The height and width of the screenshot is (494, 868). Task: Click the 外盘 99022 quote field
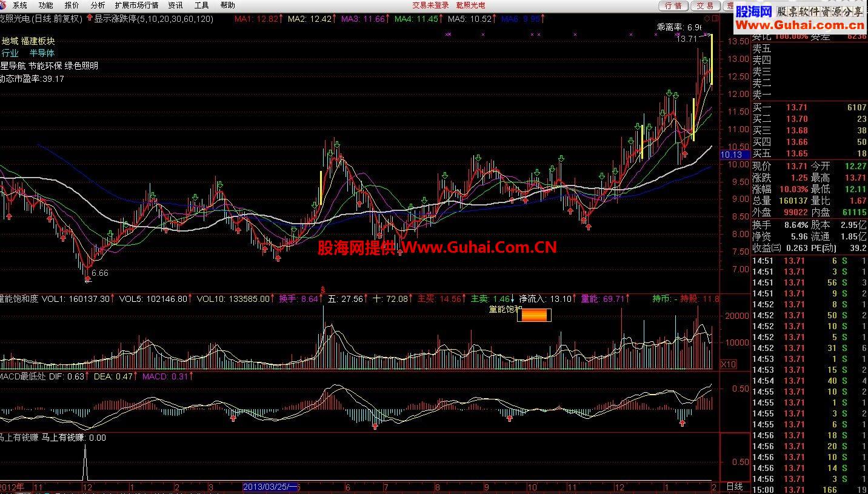(780, 212)
